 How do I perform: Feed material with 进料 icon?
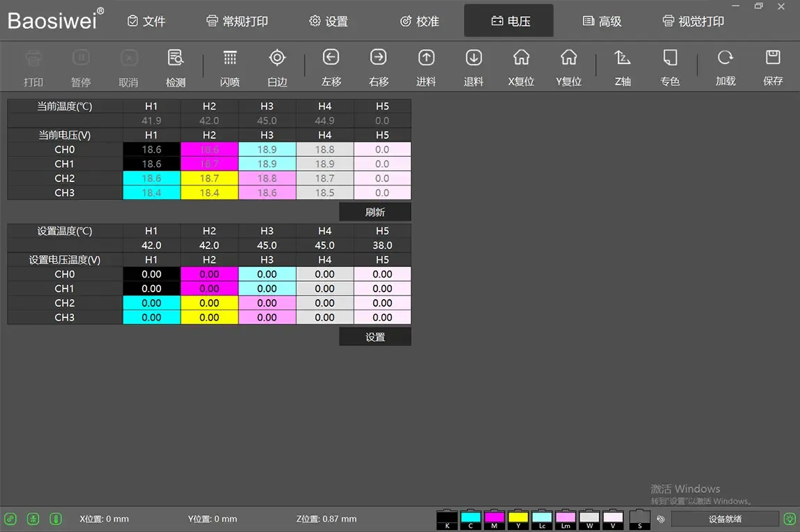coord(426,58)
